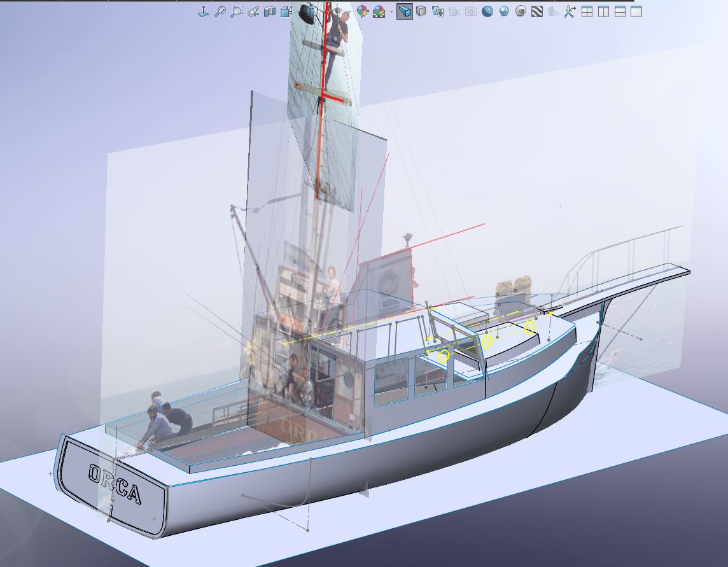This screenshot has height=567, width=728.
Task: Enable Zebra Stripes display
Action: pyautogui.click(x=537, y=11)
